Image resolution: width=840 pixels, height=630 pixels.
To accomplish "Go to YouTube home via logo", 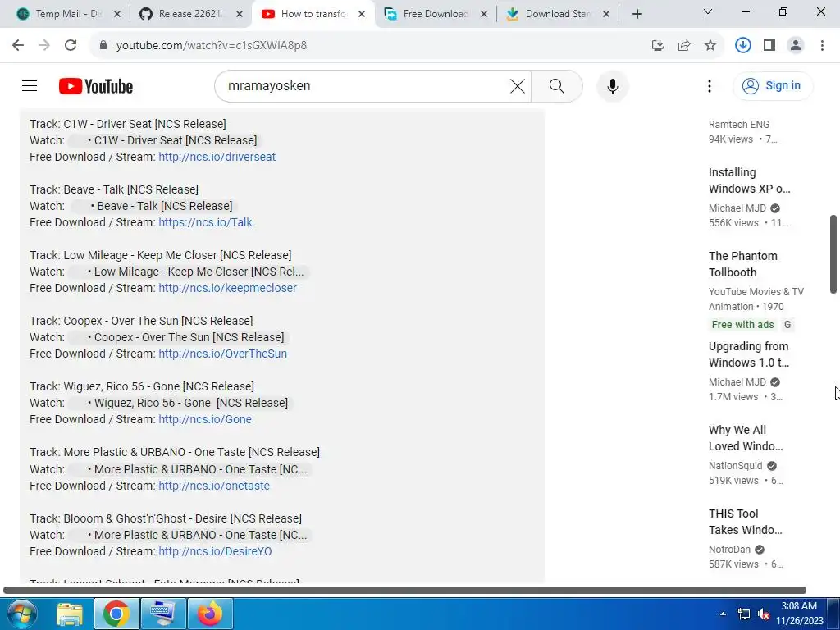I will click(96, 86).
